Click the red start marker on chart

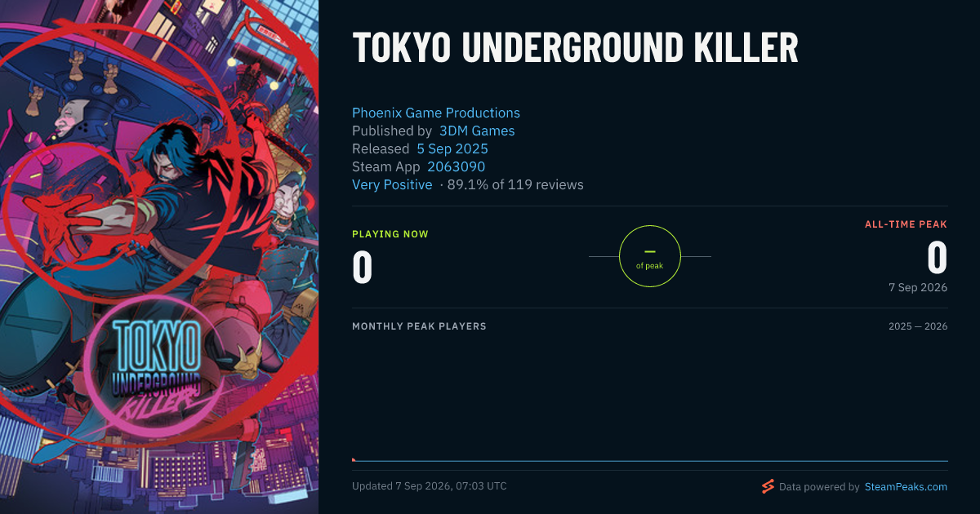click(x=354, y=460)
